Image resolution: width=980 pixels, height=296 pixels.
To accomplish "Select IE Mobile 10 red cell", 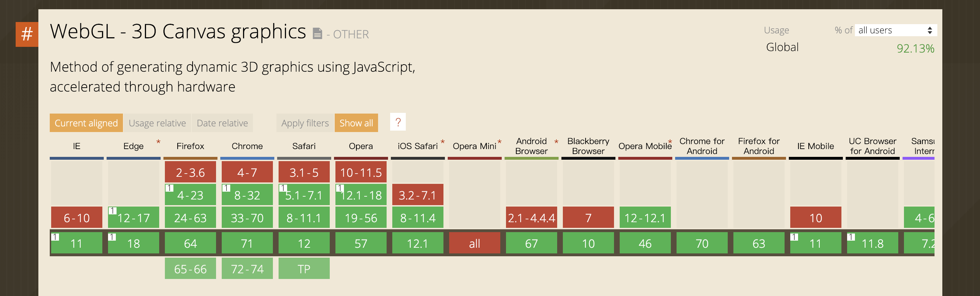I will click(x=815, y=217).
